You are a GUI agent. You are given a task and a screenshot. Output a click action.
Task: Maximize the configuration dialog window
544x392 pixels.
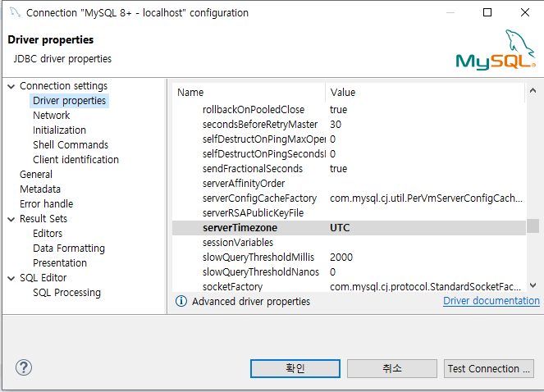pyautogui.click(x=487, y=12)
